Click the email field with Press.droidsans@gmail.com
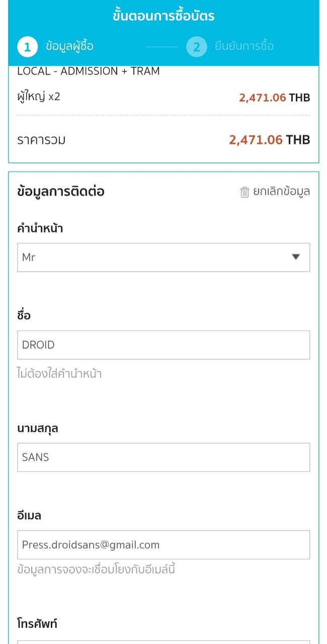 tap(163, 545)
